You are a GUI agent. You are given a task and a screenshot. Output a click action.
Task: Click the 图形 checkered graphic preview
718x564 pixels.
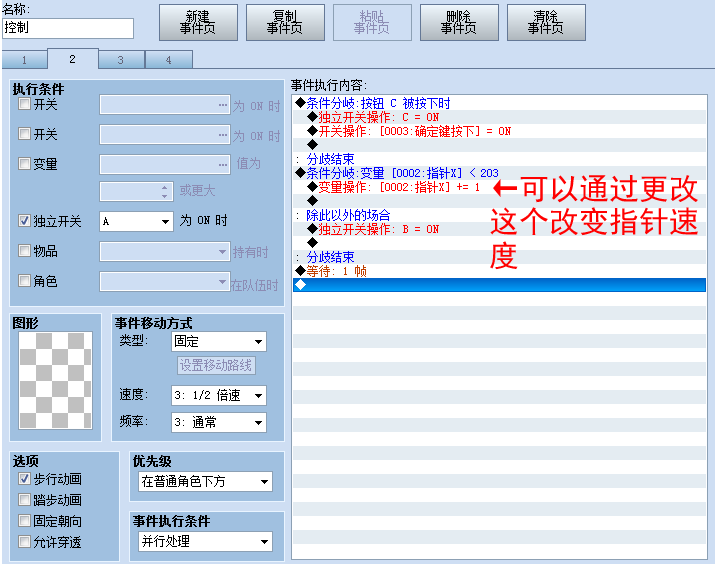pyautogui.click(x=55, y=380)
